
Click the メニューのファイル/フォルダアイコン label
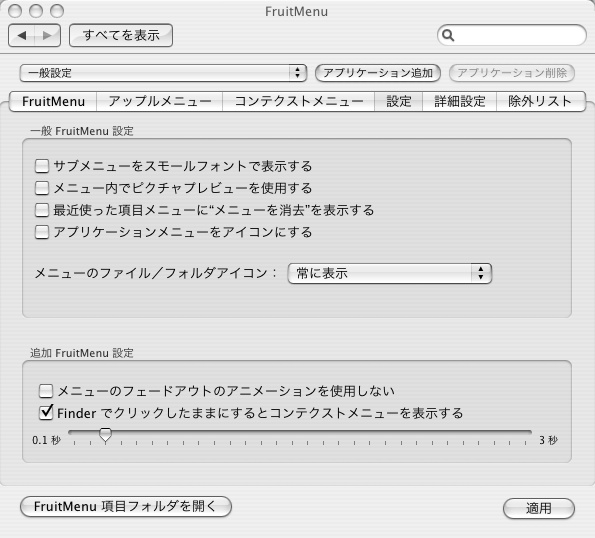click(156, 273)
